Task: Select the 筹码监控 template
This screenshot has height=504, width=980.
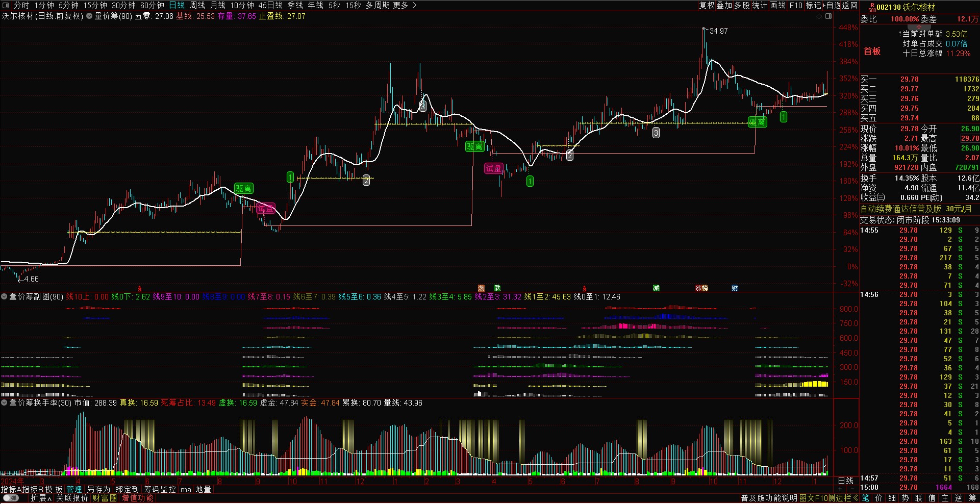Action: pos(160,489)
